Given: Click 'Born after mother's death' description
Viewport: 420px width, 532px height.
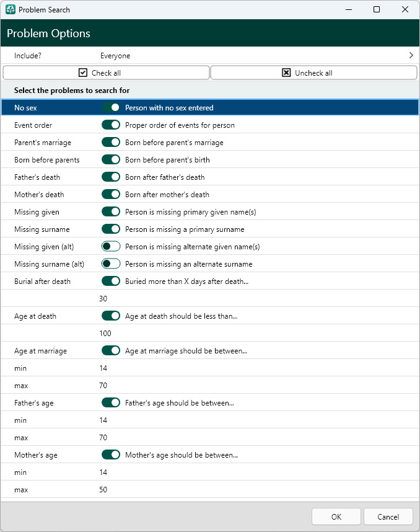Looking at the screenshot, I should click(167, 195).
